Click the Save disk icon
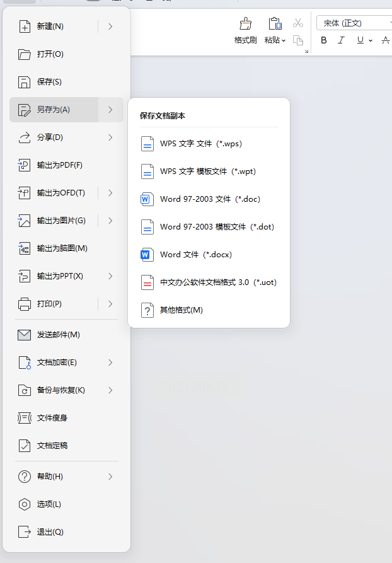Screen dimensions: 392x563 (x=25, y=82)
